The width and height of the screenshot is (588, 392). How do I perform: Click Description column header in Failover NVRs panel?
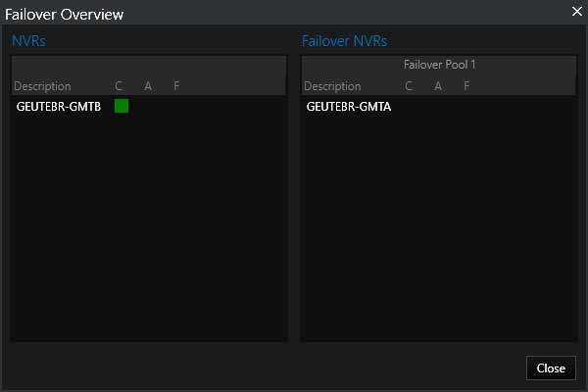pos(332,86)
